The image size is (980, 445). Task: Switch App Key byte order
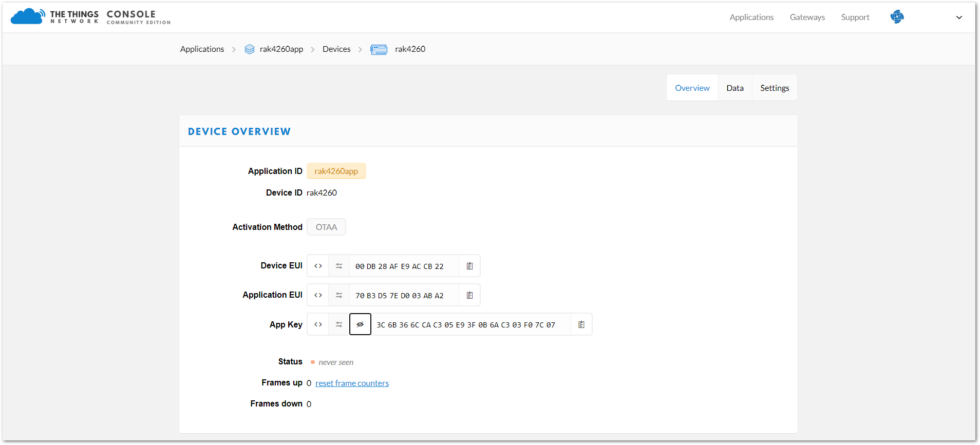[339, 324]
